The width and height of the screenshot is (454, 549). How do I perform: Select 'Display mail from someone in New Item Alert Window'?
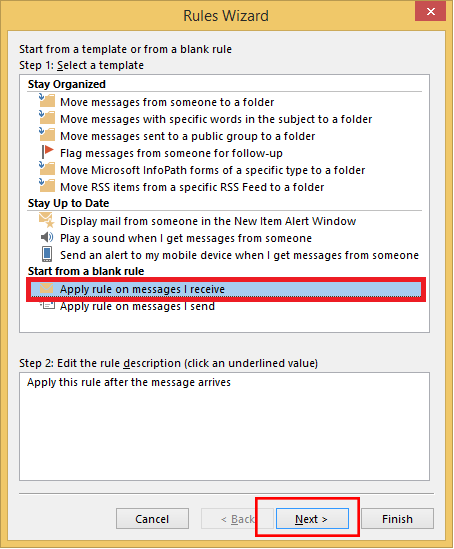[x=208, y=221]
